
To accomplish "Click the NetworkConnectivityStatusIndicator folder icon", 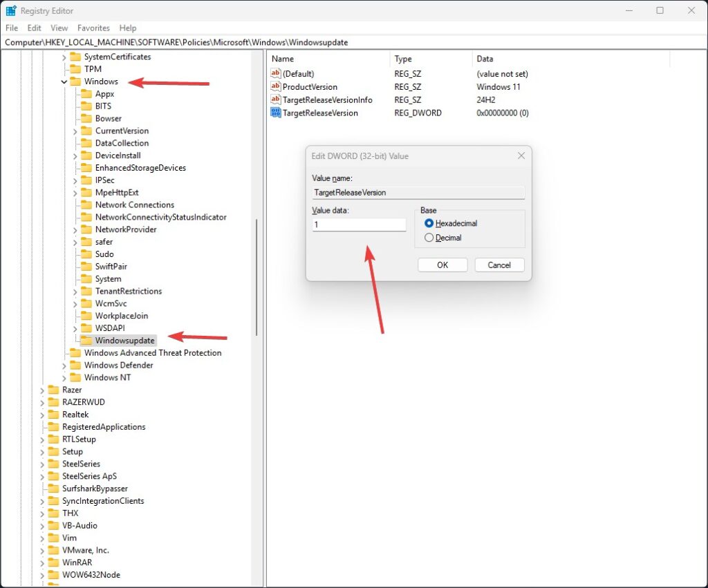I will tap(86, 216).
